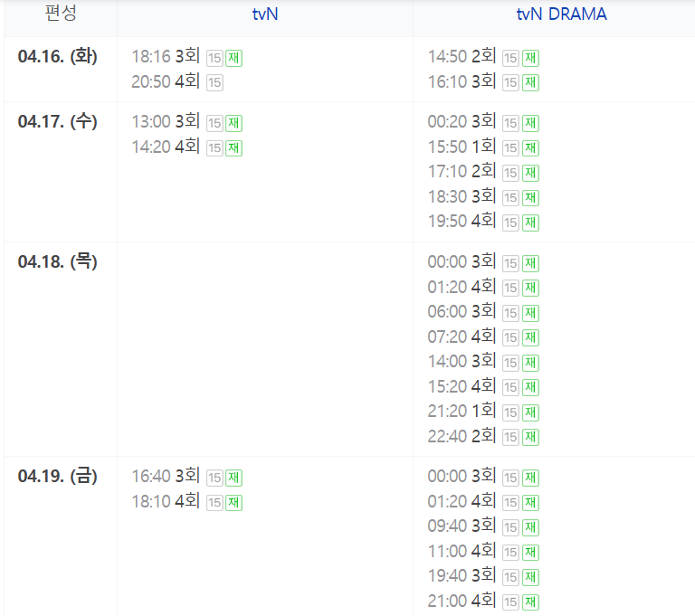Click tvN DRAMA 14:00 3회 entry

click(462, 361)
